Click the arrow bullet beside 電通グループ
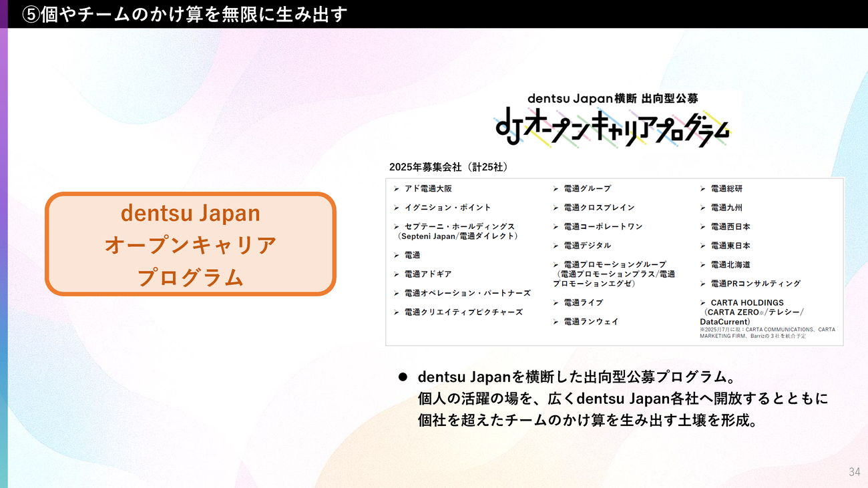The image size is (868, 488). pos(556,189)
